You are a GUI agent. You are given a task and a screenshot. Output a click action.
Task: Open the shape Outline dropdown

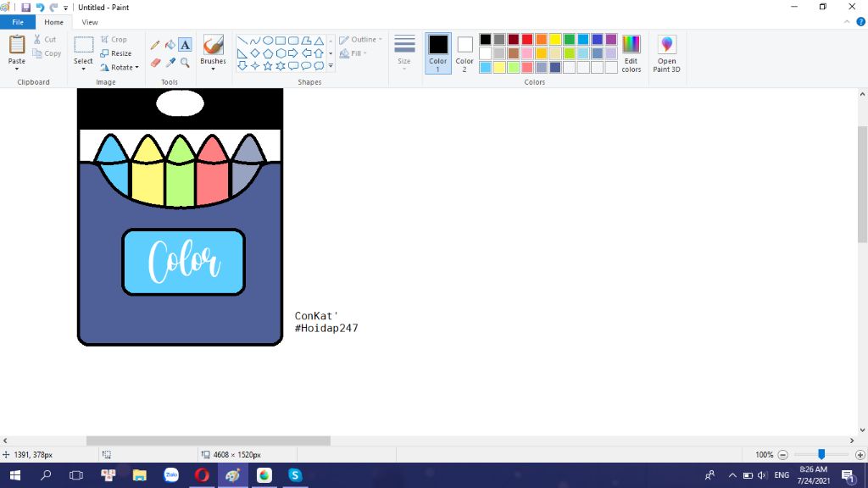[x=361, y=39]
